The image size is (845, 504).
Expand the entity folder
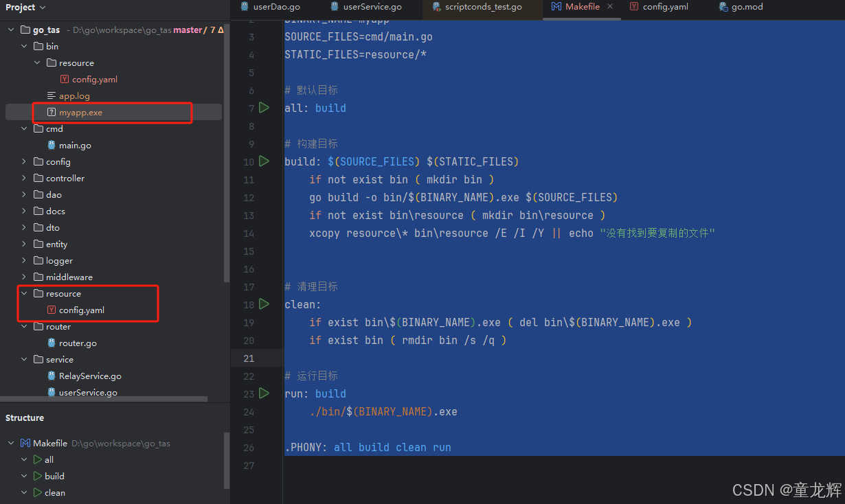pos(24,244)
